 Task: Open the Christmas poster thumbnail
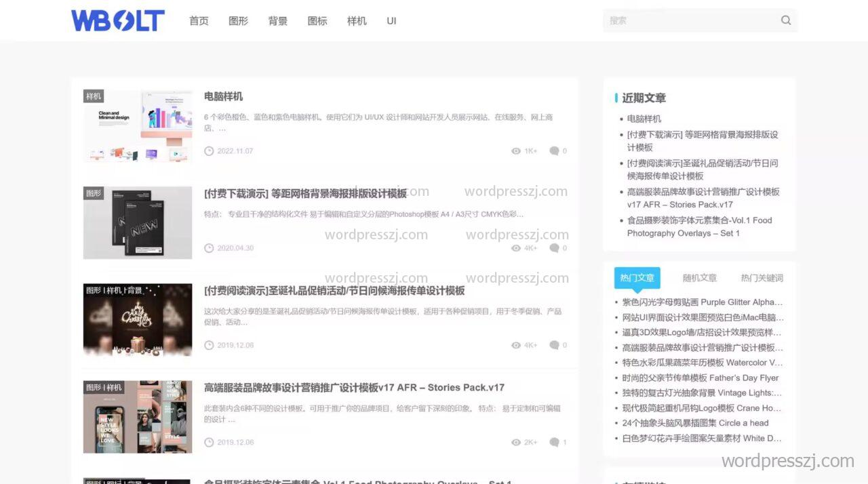[x=138, y=320]
